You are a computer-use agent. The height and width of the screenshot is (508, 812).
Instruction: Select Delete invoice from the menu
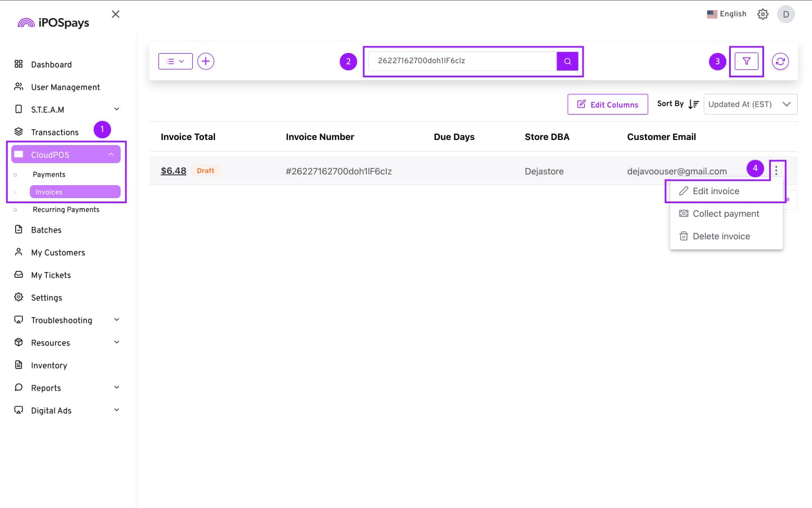coord(721,237)
